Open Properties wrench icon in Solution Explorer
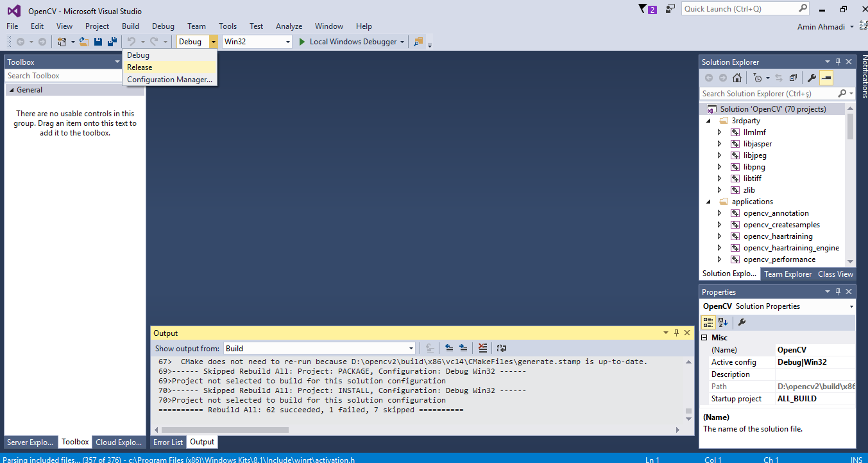The height and width of the screenshot is (463, 868). pos(812,78)
